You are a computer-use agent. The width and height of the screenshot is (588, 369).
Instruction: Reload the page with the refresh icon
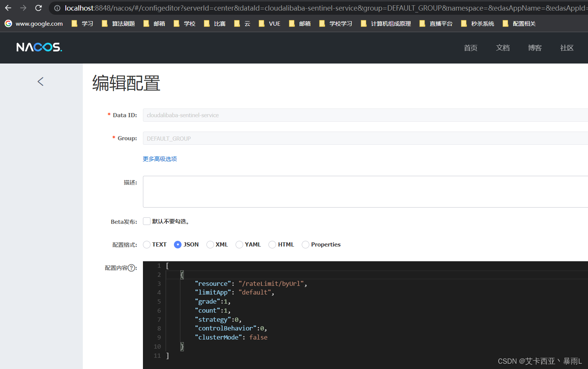[x=39, y=8]
